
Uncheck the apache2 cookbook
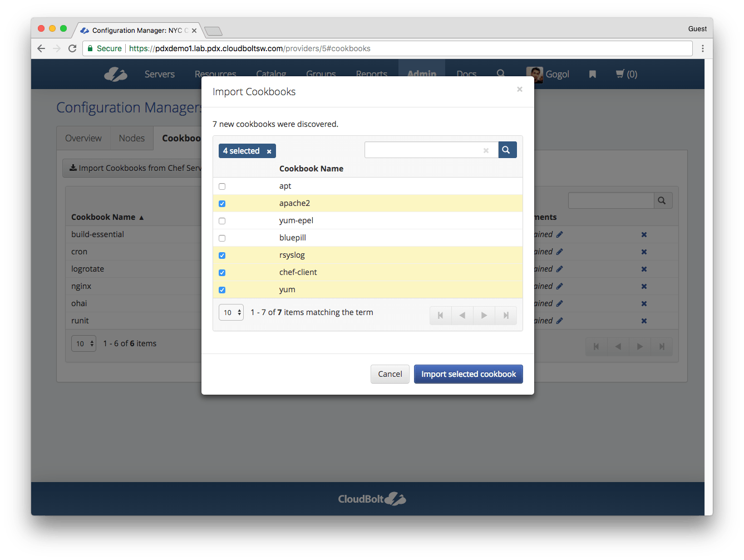click(x=222, y=204)
